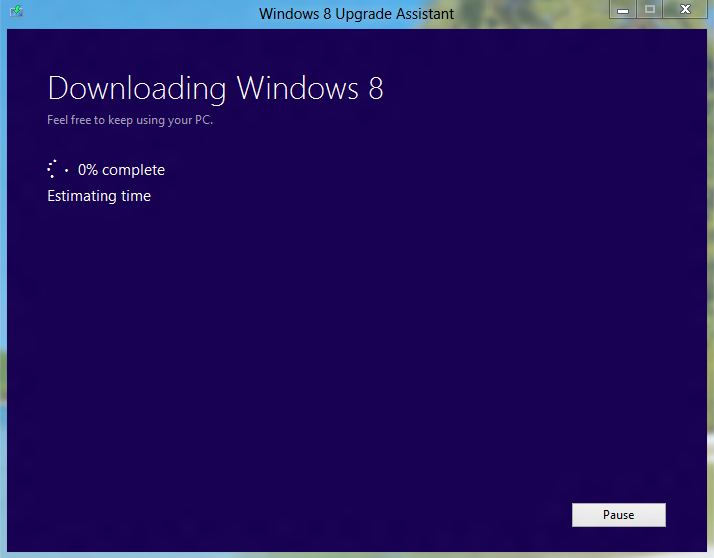Click the spinning progress indicator

tap(57, 170)
